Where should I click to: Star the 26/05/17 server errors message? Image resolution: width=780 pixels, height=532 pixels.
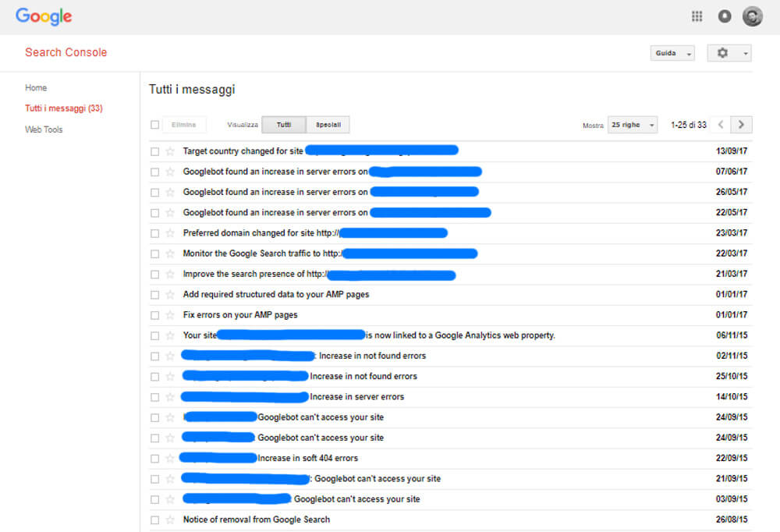[x=170, y=192]
